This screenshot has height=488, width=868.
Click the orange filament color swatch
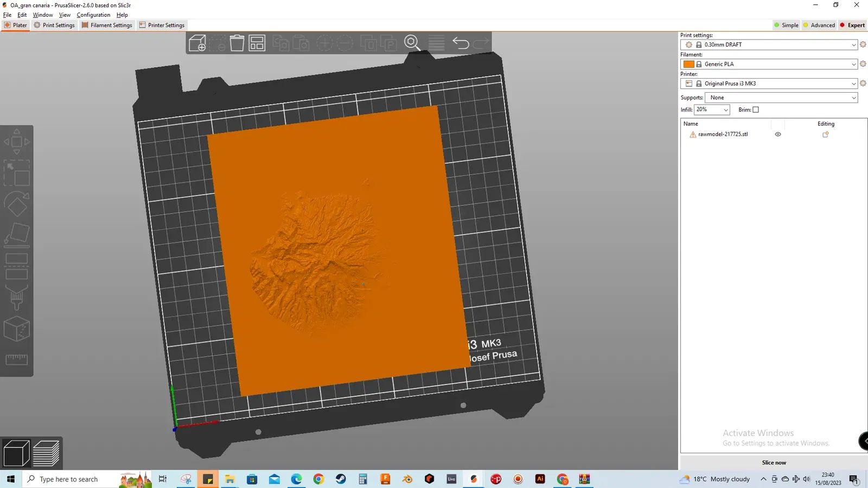point(689,64)
